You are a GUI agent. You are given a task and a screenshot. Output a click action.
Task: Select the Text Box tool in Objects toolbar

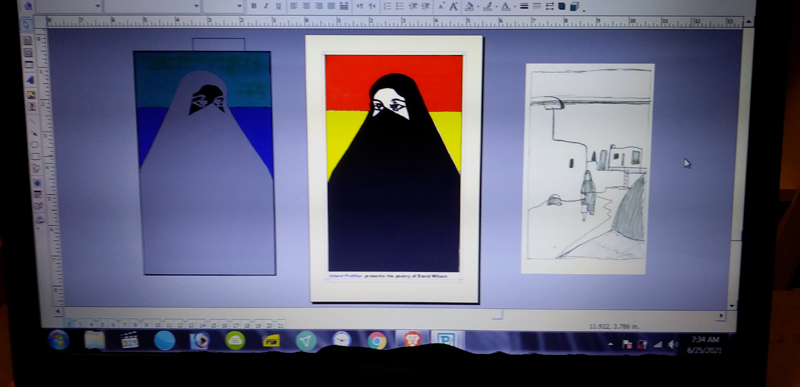tap(27, 41)
